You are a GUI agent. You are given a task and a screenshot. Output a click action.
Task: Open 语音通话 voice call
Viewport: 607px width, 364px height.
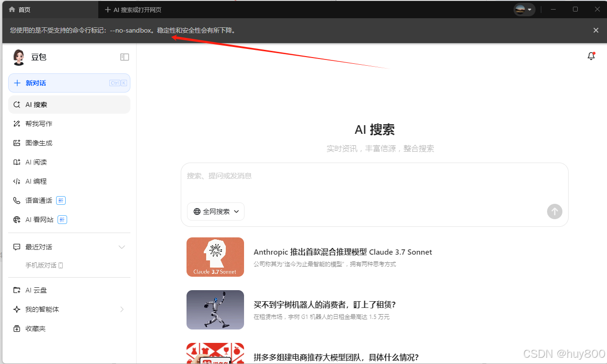(x=69, y=200)
